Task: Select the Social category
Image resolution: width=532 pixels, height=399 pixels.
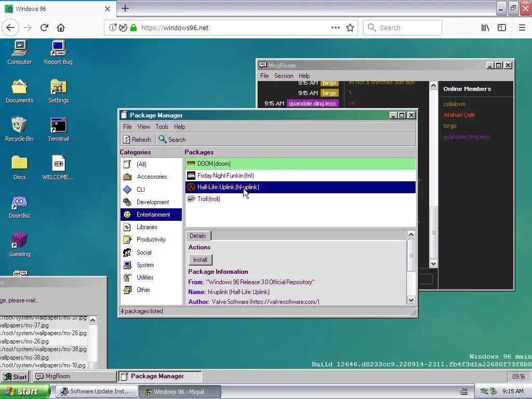Action: click(x=151, y=252)
